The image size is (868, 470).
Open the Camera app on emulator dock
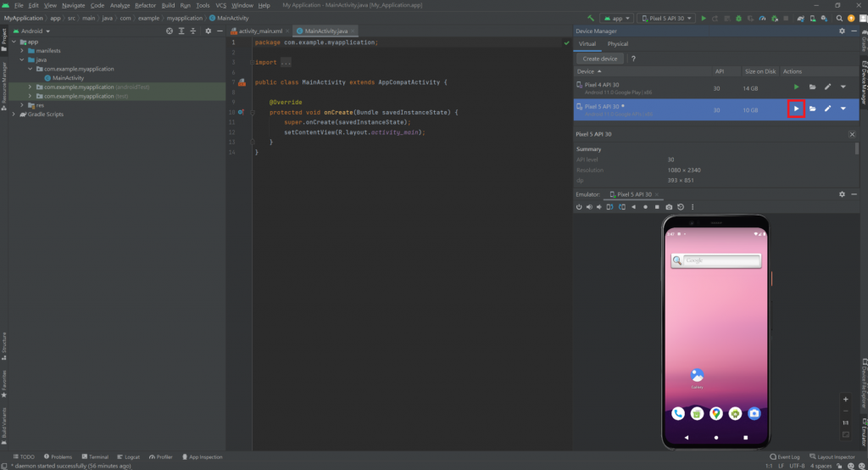click(754, 413)
